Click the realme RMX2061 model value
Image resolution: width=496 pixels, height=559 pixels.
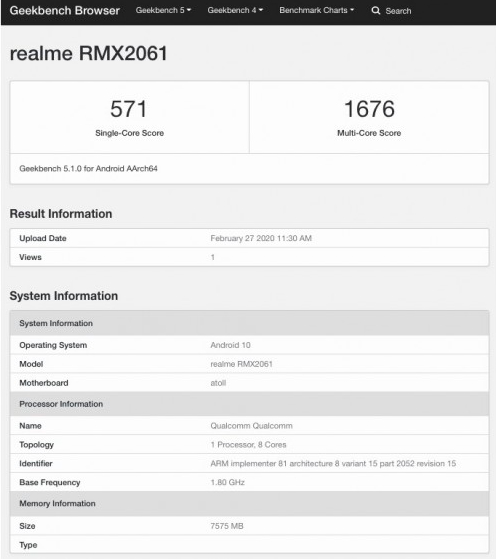click(241, 364)
